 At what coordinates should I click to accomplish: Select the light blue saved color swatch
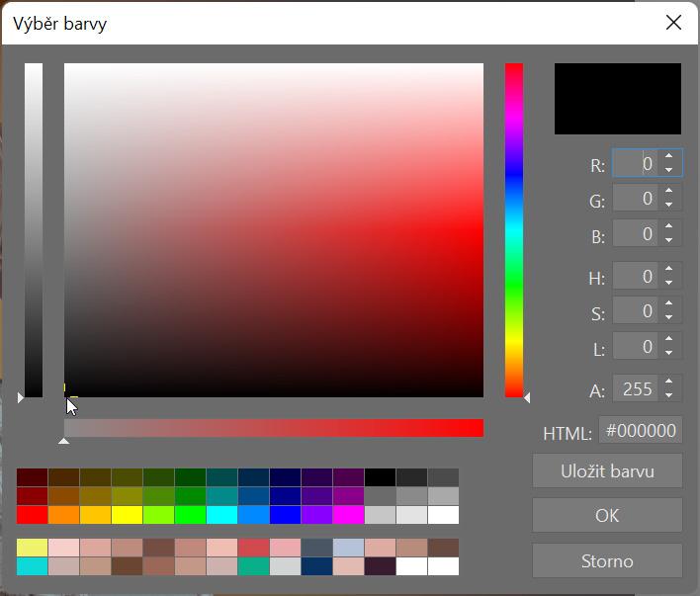[x=349, y=548]
